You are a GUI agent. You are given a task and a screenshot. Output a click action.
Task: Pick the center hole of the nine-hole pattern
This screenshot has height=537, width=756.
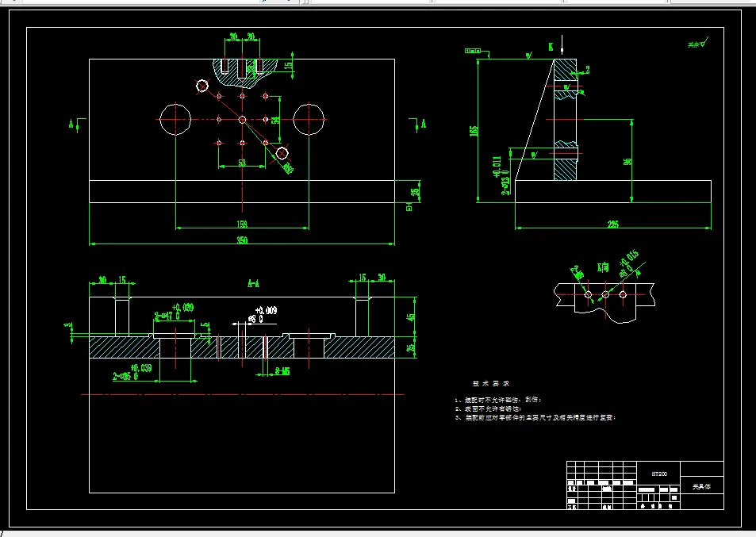point(242,120)
